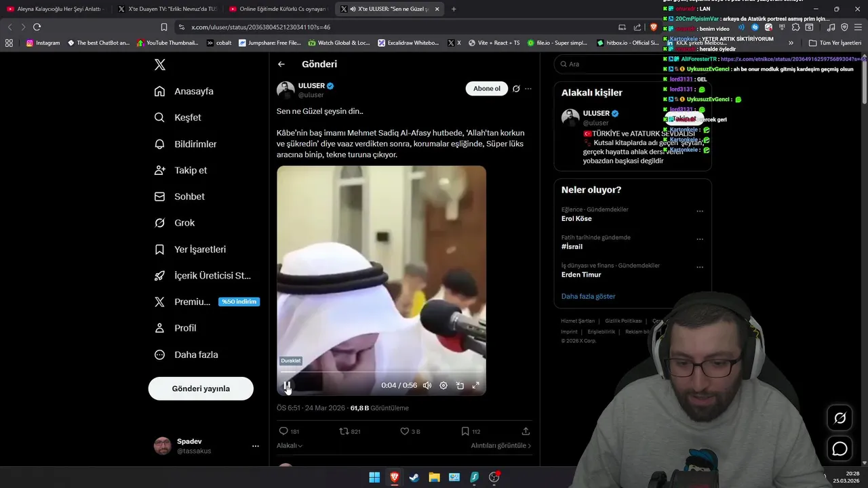868x488 pixels.
Task: Mute the video volume
Action: (x=427, y=386)
